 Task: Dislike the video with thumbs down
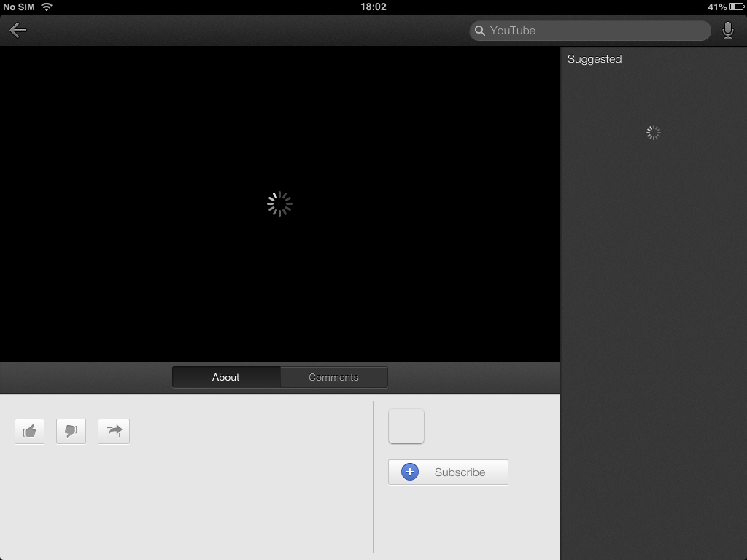point(71,432)
